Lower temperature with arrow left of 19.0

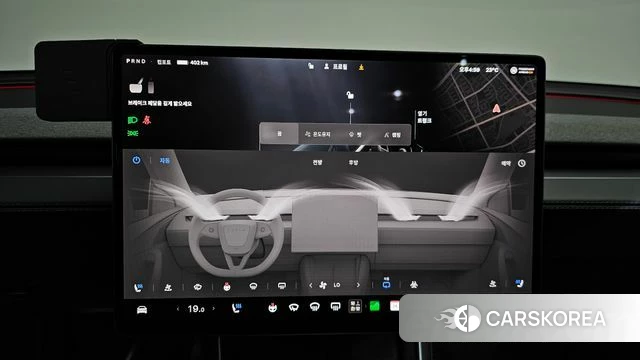178,309
